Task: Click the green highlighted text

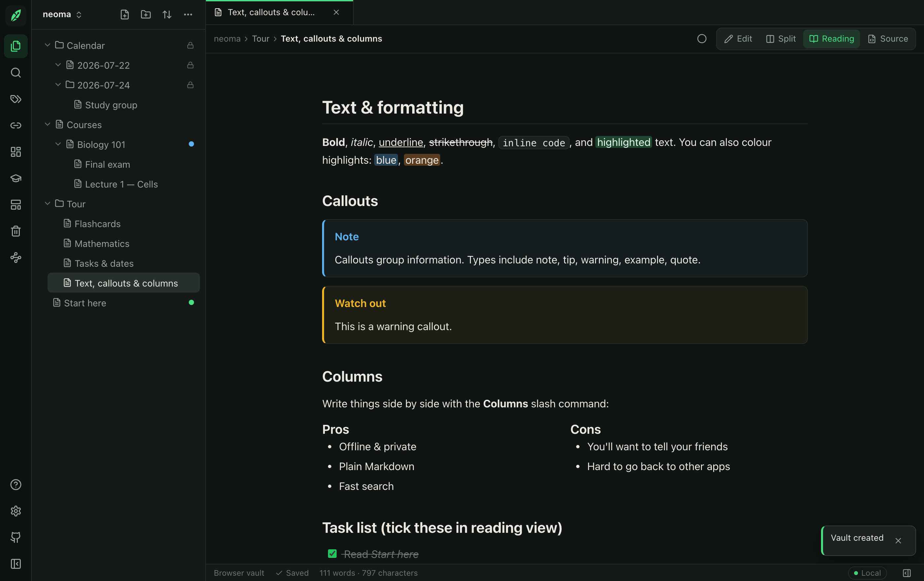Action: pos(624,142)
